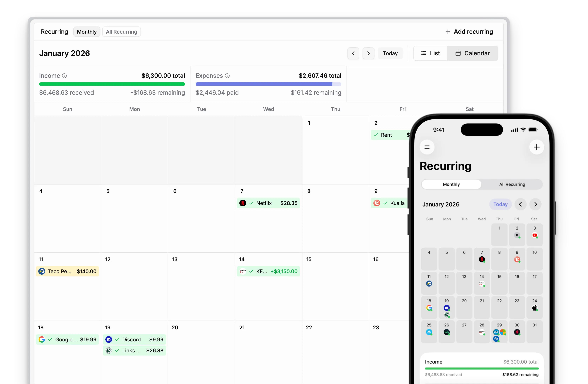Screen dimensions: 588x384
Task: Switch to the All Recurring tab
Action: (x=121, y=32)
